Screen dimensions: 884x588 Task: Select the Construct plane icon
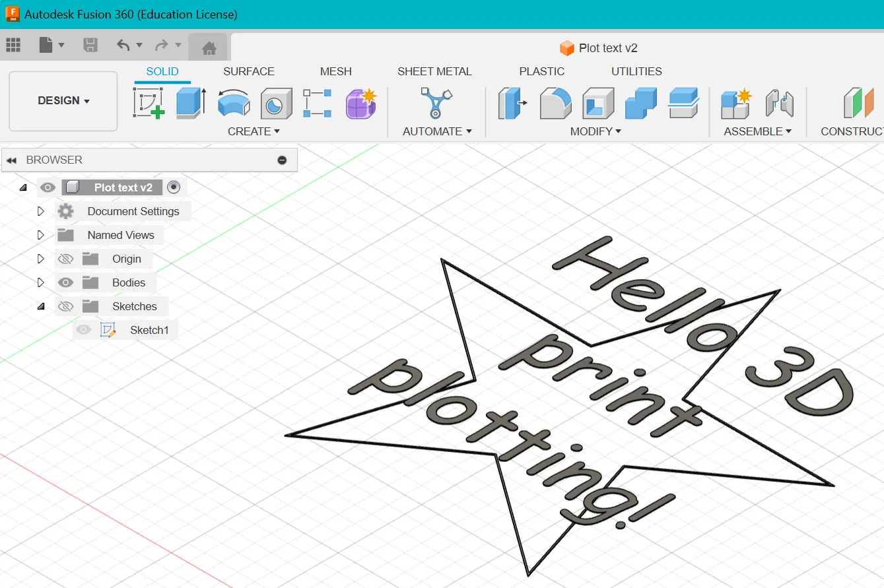(x=859, y=103)
